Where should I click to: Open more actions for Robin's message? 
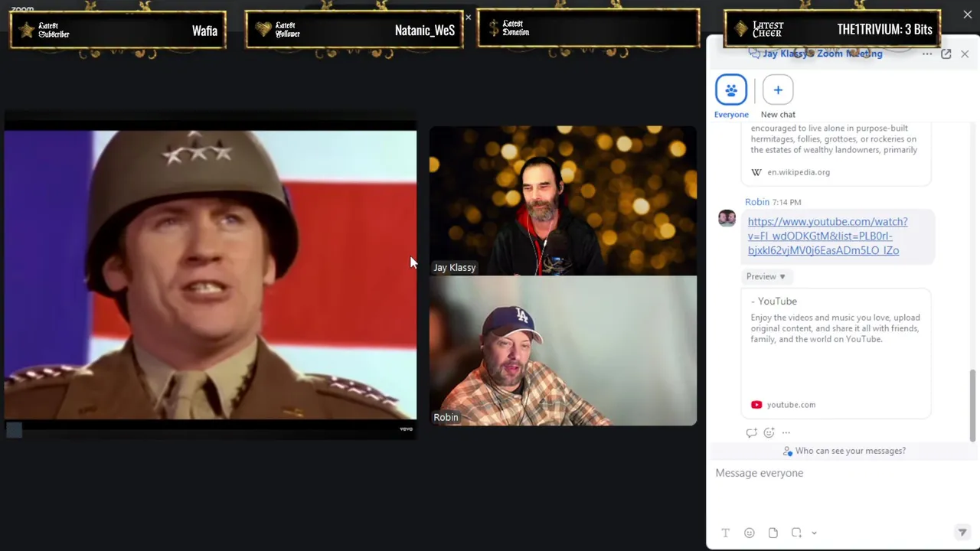(x=786, y=432)
